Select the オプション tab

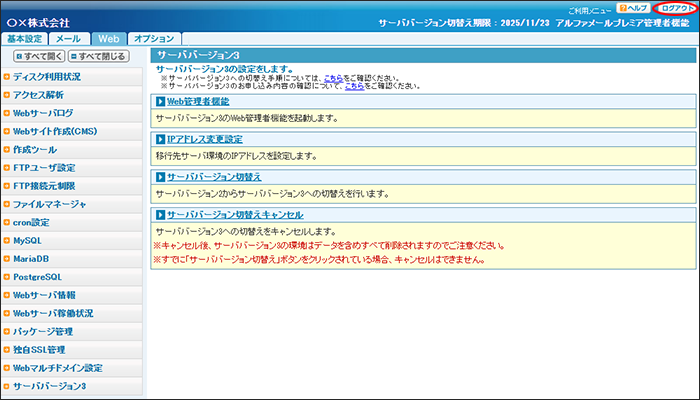point(153,37)
